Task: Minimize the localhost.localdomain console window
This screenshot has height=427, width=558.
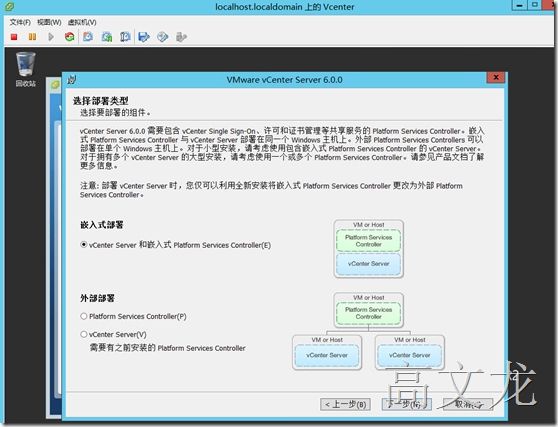Action: [x=520, y=5]
